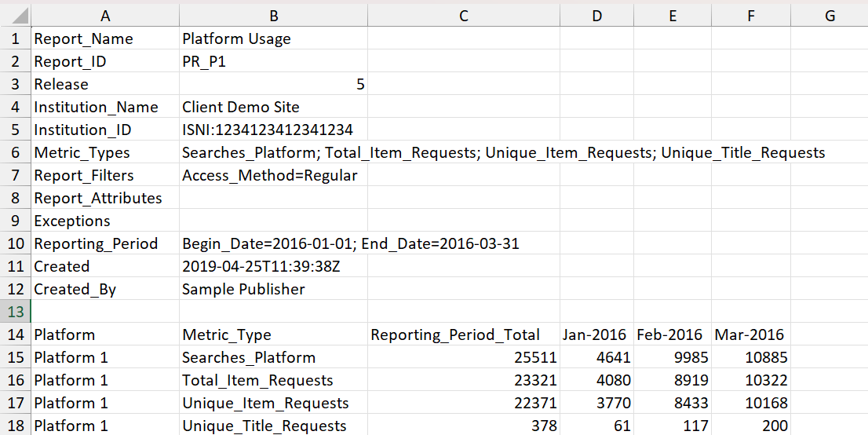Click the ISNI:1234123412341234 cell
This screenshot has height=435, width=868.
click(273, 130)
